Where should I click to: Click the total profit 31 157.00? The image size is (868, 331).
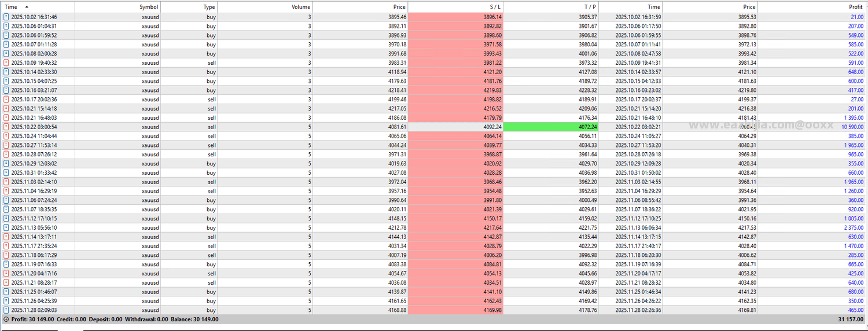[x=851, y=319]
